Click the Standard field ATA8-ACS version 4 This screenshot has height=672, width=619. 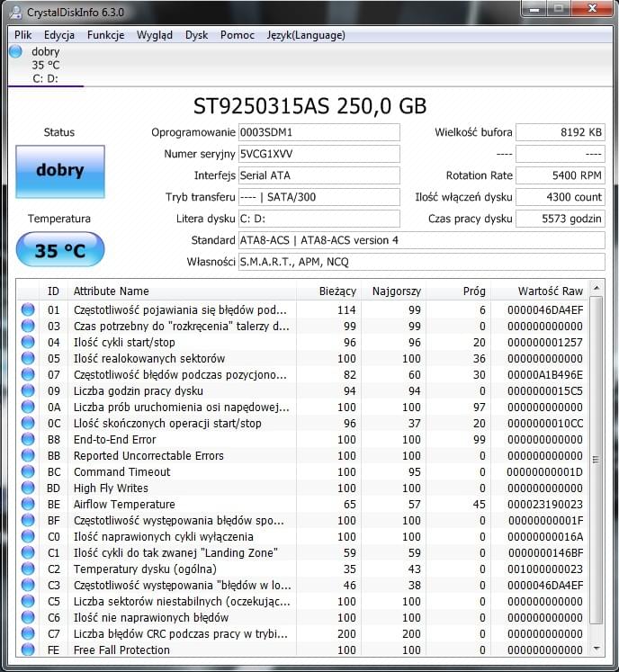click(421, 240)
